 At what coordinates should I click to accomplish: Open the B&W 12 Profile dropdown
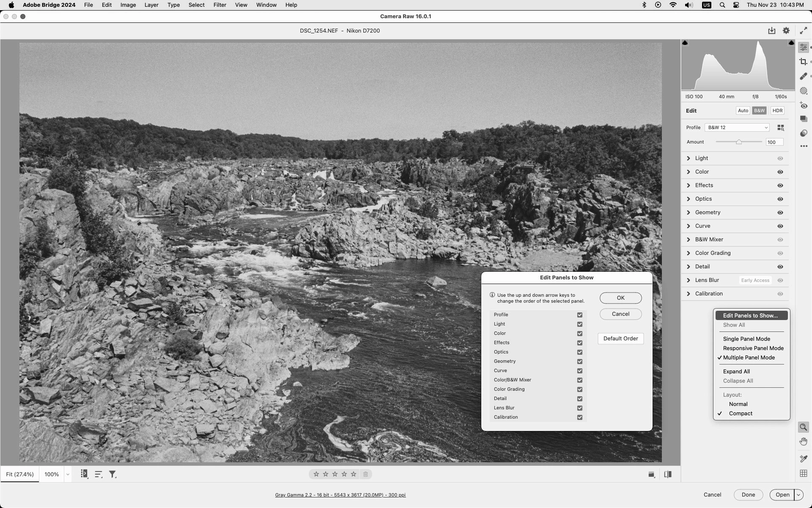pyautogui.click(x=737, y=127)
